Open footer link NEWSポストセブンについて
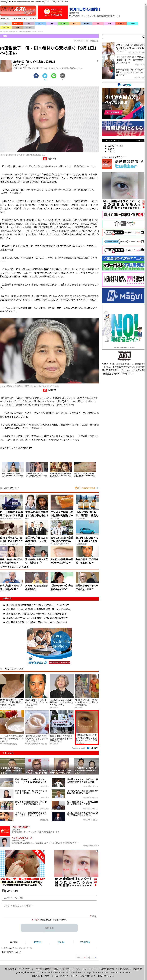The width and height of the screenshot is (147, 980). (19, 969)
